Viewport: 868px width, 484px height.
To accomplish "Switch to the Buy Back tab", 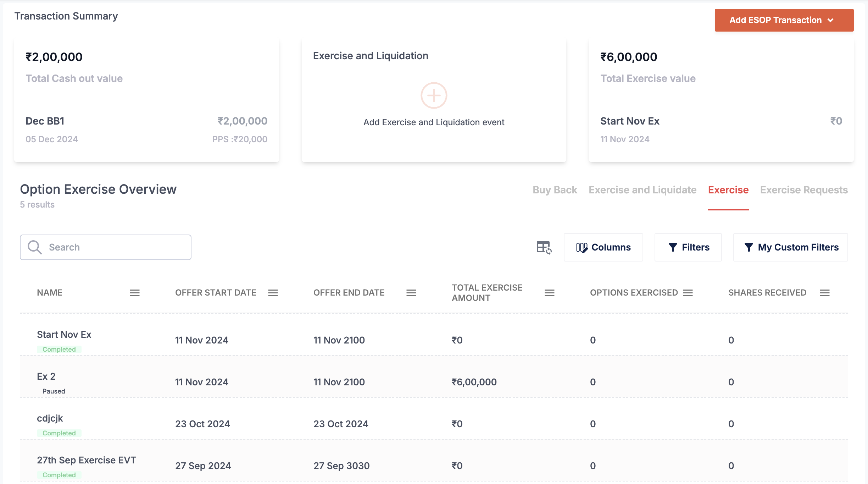I will point(555,190).
